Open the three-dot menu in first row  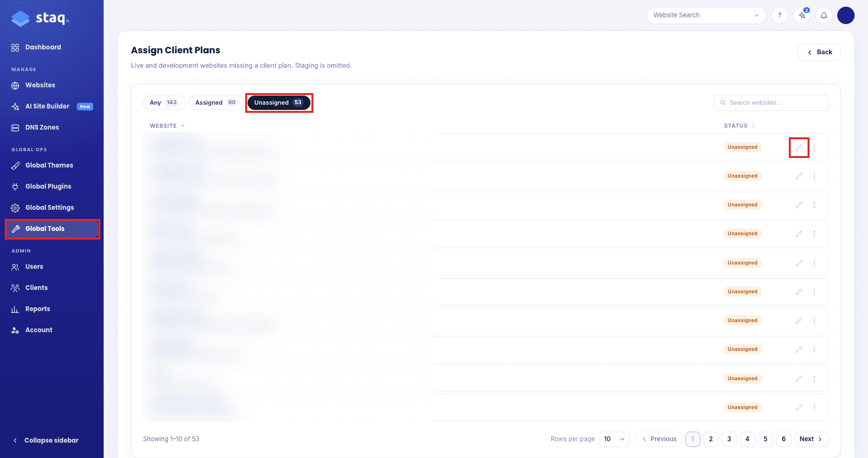(814, 147)
